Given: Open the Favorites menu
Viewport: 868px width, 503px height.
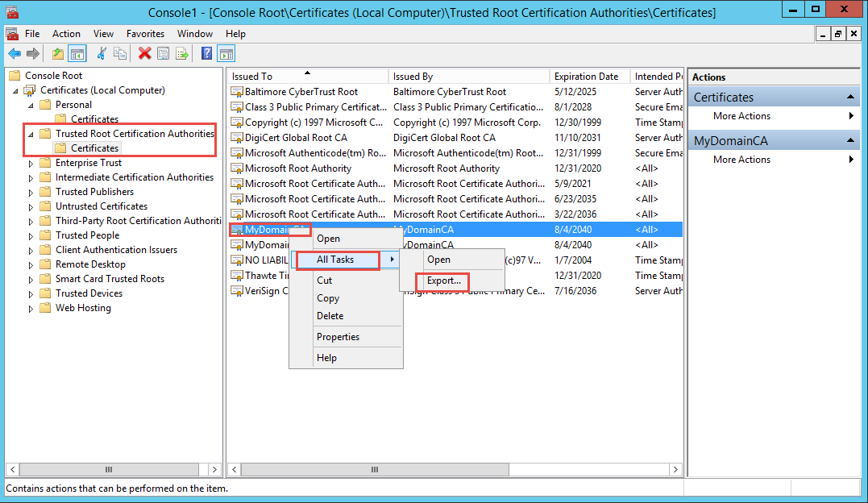Looking at the screenshot, I should pyautogui.click(x=145, y=34).
